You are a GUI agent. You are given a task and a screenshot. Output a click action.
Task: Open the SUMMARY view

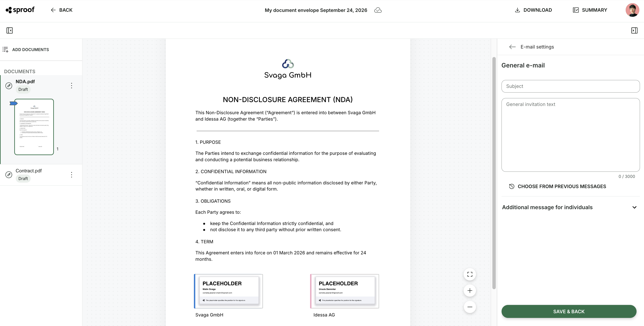(590, 10)
